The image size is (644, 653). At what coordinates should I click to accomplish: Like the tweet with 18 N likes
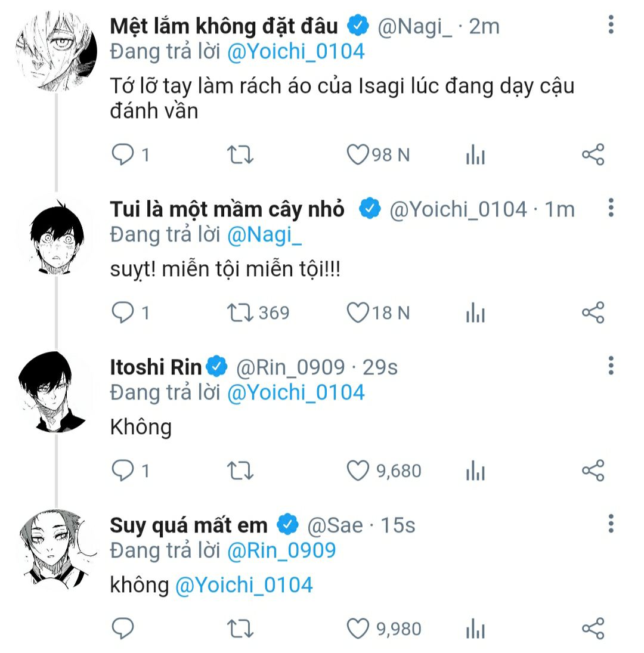coord(358,312)
